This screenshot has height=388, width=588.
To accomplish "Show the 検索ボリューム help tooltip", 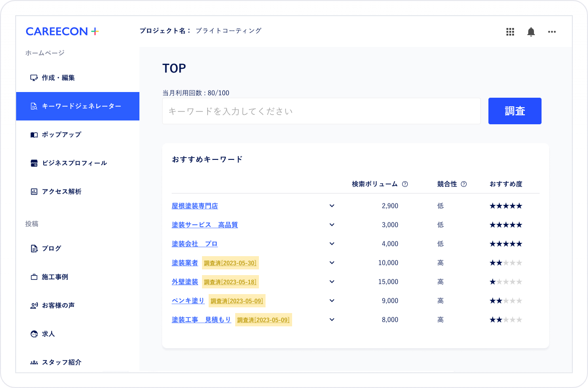I will pos(405,184).
